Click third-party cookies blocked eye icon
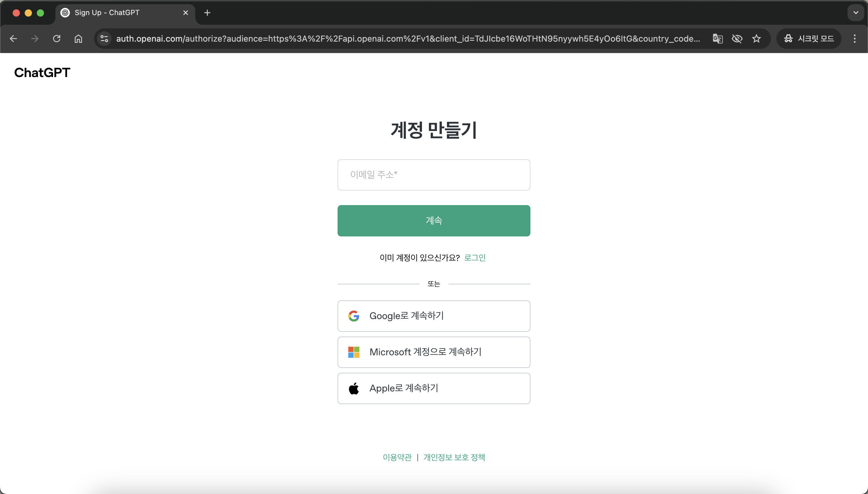Image resolution: width=868 pixels, height=494 pixels. pyautogui.click(x=737, y=39)
